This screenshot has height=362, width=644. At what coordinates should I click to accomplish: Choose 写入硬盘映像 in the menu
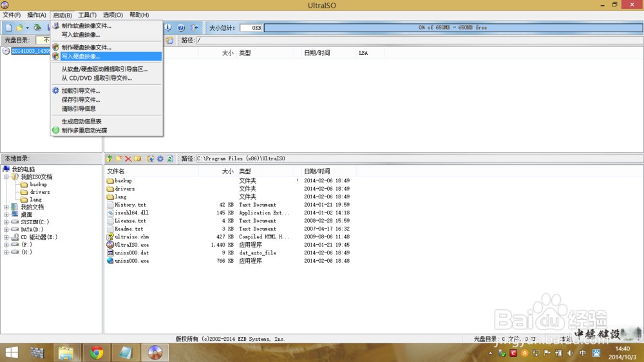tap(106, 56)
